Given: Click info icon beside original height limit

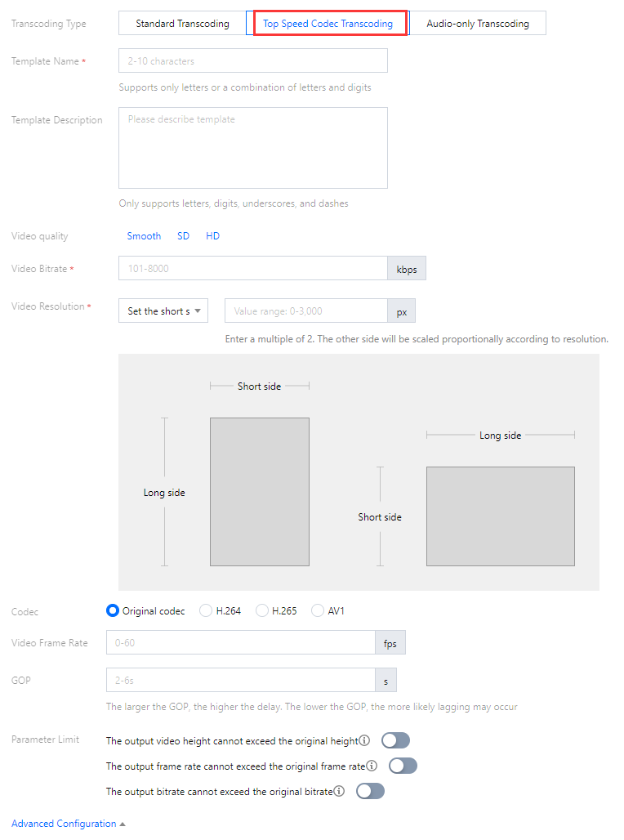Looking at the screenshot, I should click(364, 741).
